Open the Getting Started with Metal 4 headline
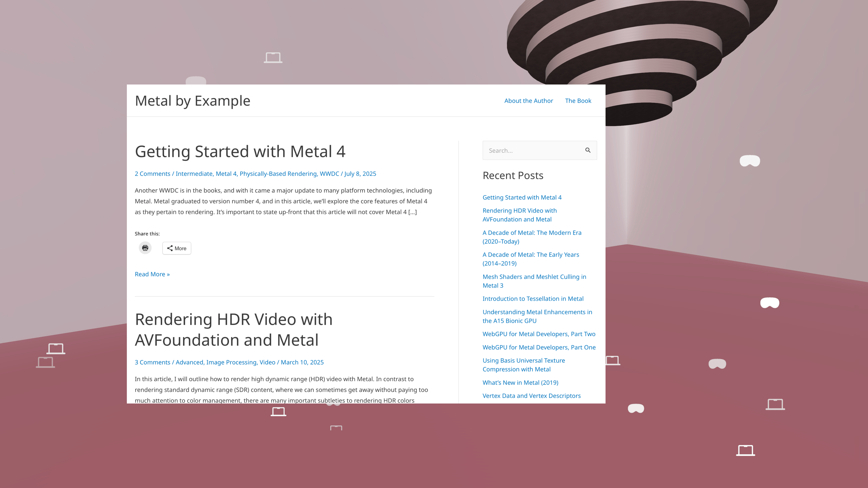The height and width of the screenshot is (488, 868). click(240, 152)
